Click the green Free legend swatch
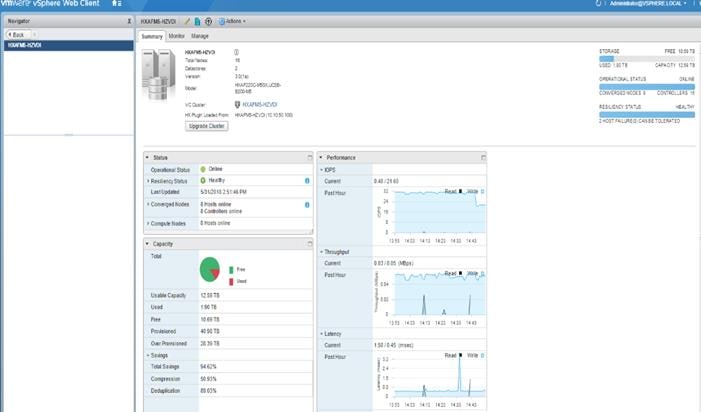Viewport: 701px width, 412px height. coord(231,270)
